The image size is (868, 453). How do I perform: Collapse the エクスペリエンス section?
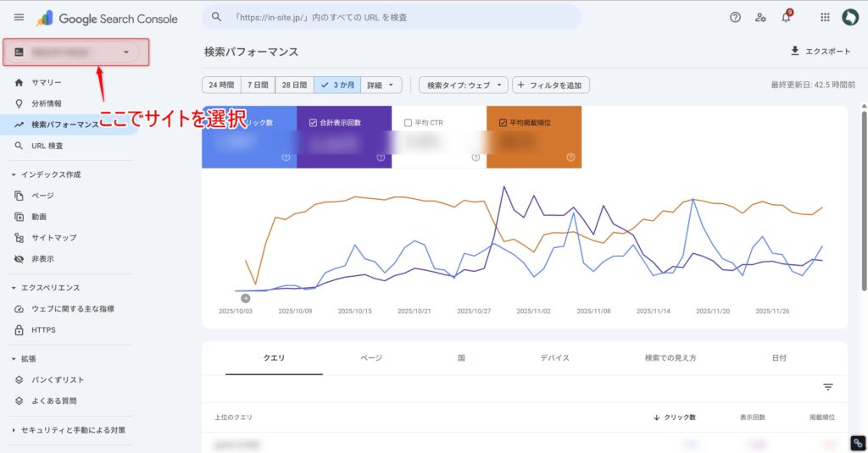[x=47, y=288]
